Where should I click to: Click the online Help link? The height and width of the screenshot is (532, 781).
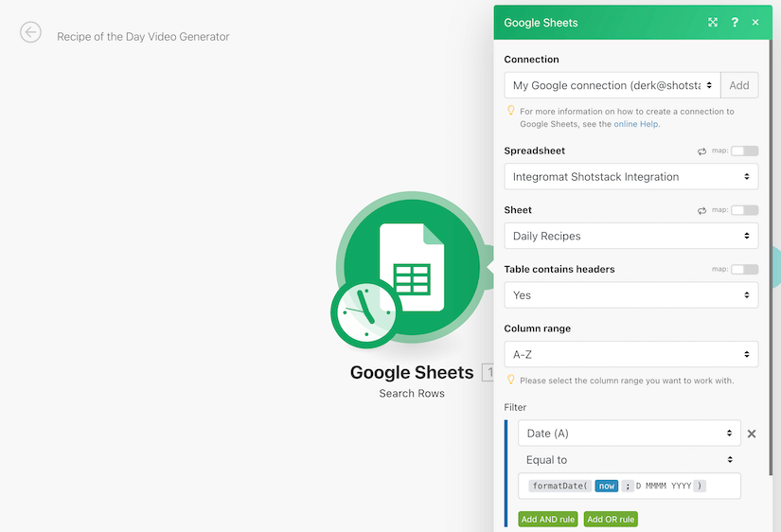coord(635,124)
